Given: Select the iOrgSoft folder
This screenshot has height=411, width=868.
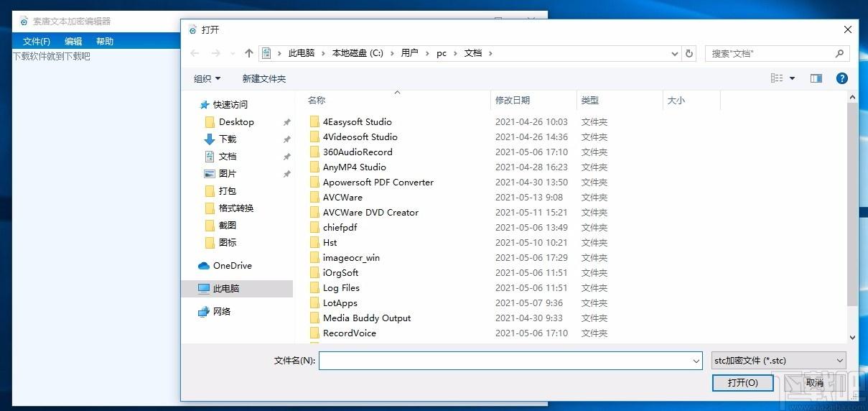Looking at the screenshot, I should pos(340,273).
